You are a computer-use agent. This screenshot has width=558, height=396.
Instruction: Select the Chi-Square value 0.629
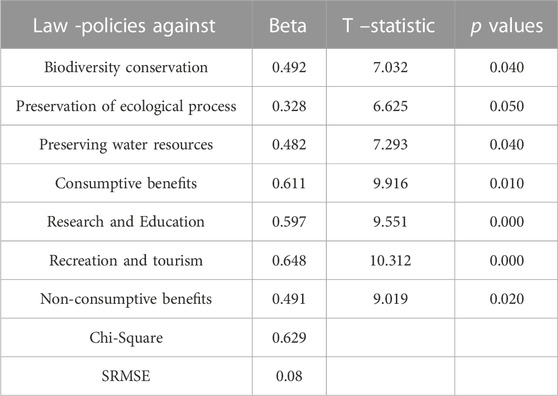(x=289, y=337)
